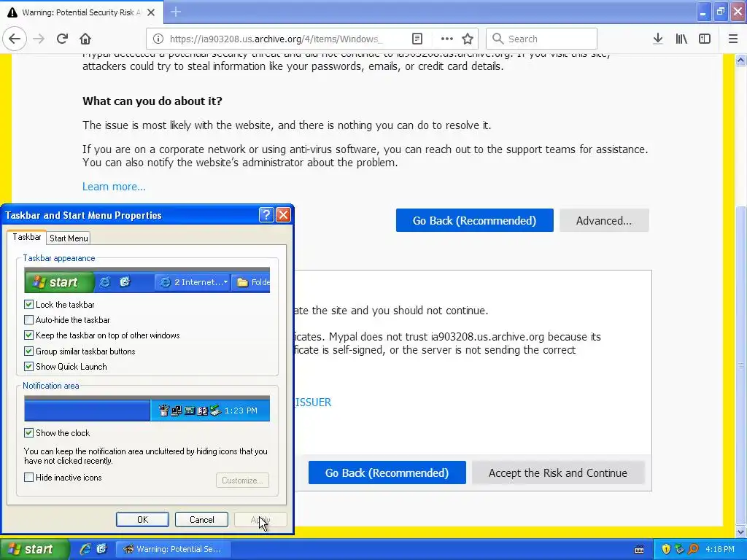Cancel the Taskbar Properties dialog
747x560 pixels.
click(x=201, y=519)
